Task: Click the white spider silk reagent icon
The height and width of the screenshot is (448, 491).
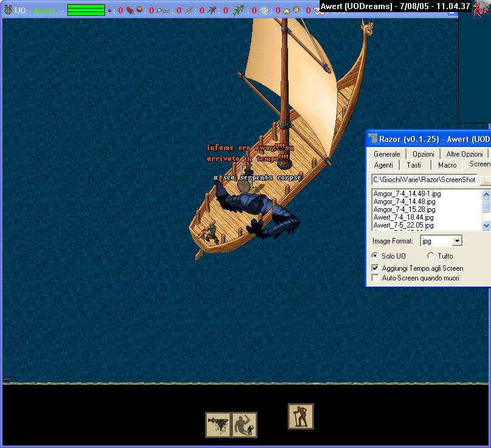Action: tap(264, 11)
